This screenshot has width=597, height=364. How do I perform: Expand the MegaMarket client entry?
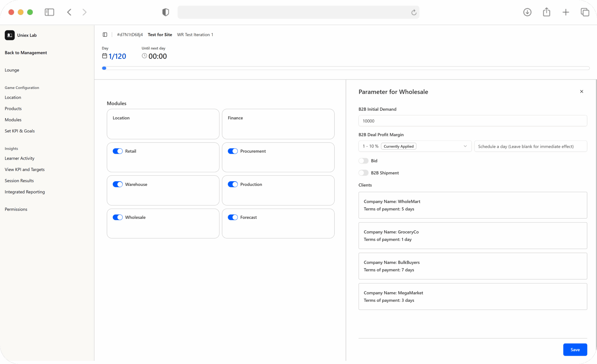pos(472,296)
